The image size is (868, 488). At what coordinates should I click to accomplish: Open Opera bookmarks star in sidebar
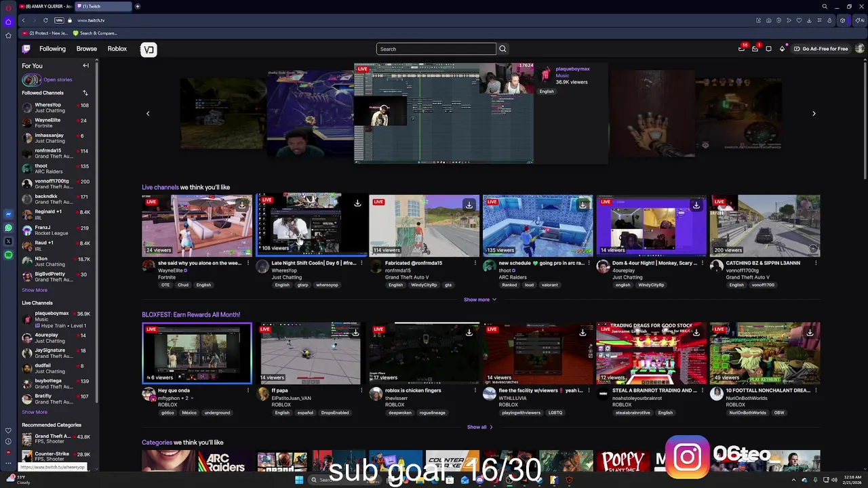[8, 35]
